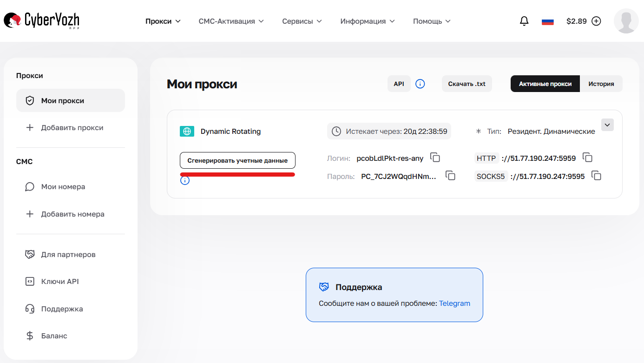Click Сгенерировать учетные данные

coord(237,160)
